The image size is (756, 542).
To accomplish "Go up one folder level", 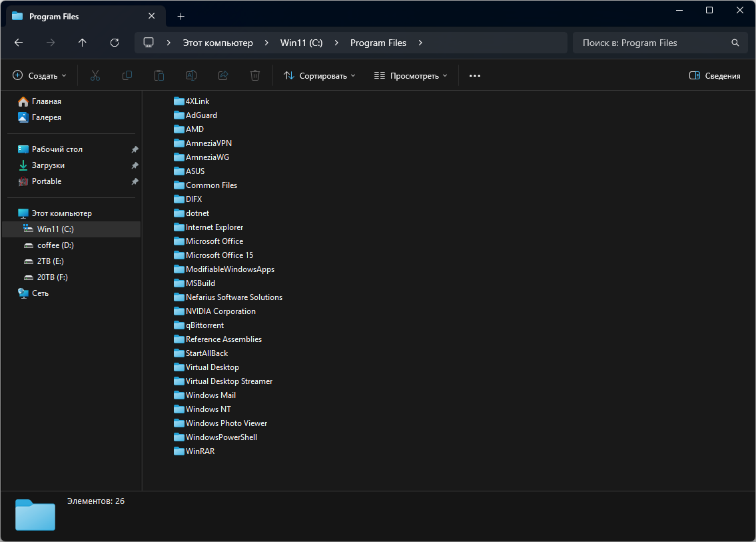I will (83, 43).
